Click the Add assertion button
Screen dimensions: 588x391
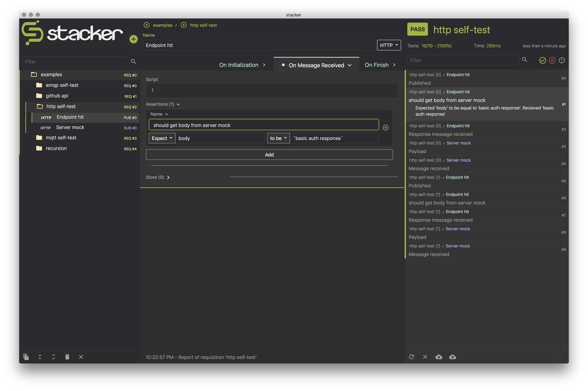pyautogui.click(x=269, y=155)
